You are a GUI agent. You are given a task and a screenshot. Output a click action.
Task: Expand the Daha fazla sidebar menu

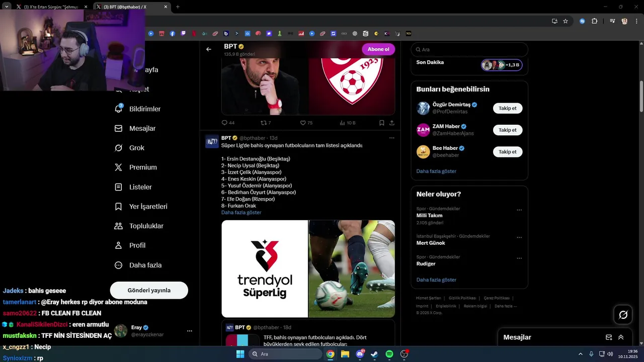tap(138, 265)
